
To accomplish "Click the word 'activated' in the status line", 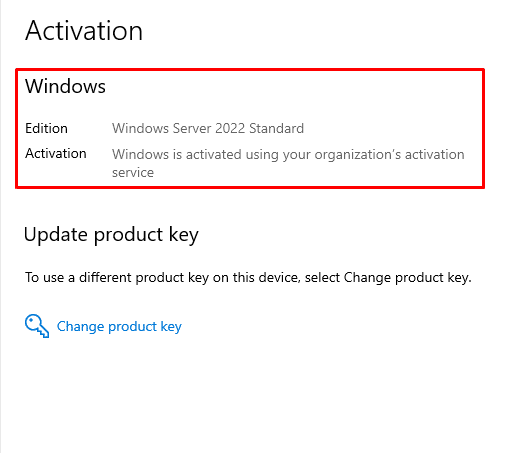I will click(214, 155).
